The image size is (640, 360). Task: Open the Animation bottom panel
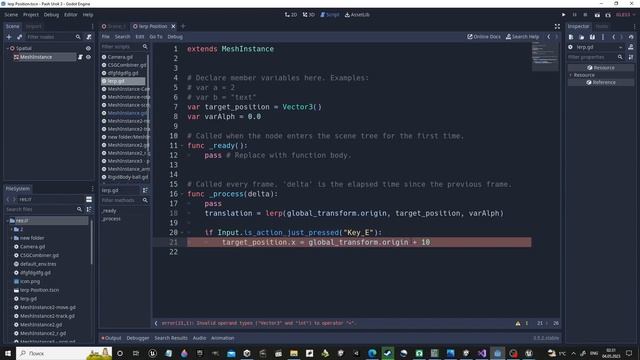click(222, 338)
